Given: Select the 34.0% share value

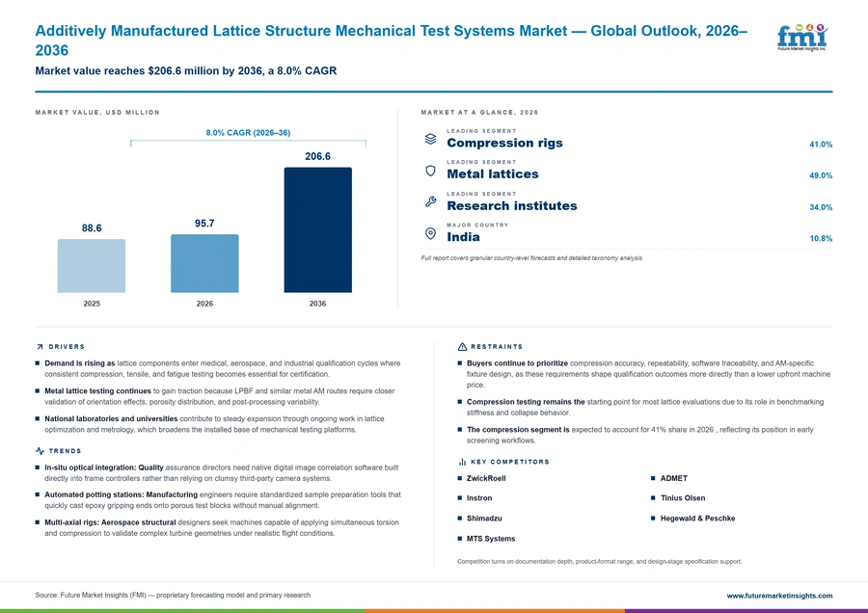Looking at the screenshot, I should 821,207.
